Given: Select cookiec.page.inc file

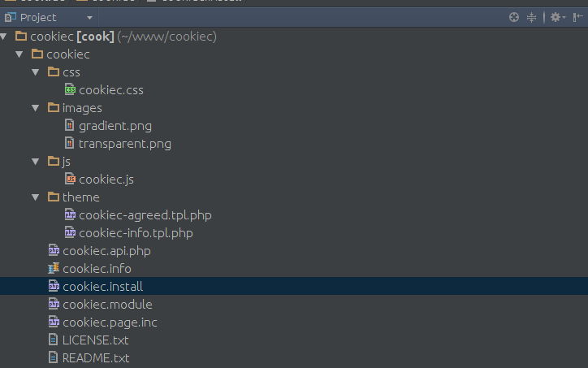Looking at the screenshot, I should pos(110,323).
